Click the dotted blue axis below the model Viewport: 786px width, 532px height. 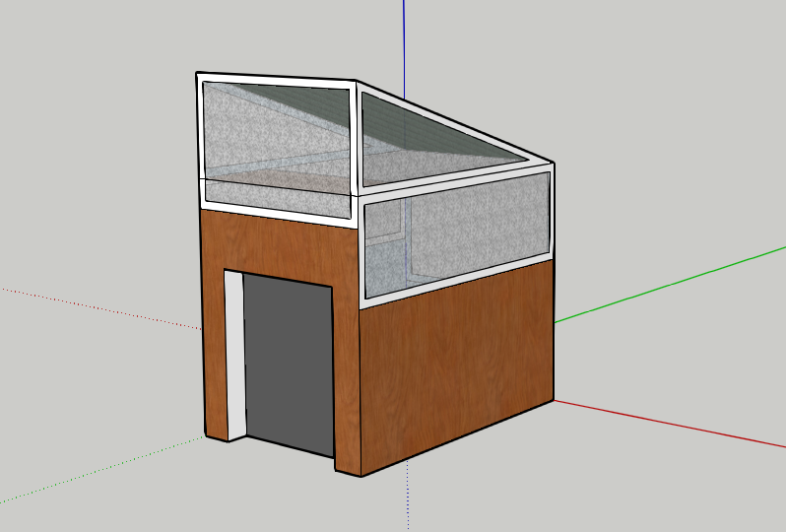point(408,496)
